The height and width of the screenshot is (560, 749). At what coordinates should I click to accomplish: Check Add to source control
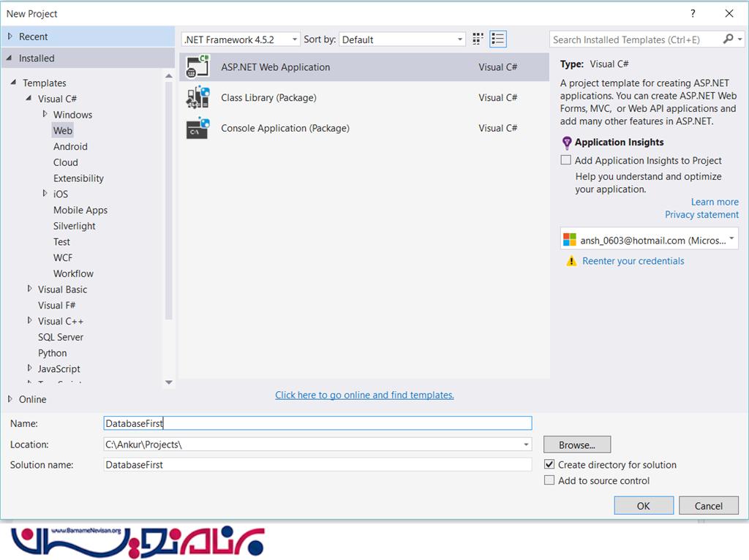[549, 481]
